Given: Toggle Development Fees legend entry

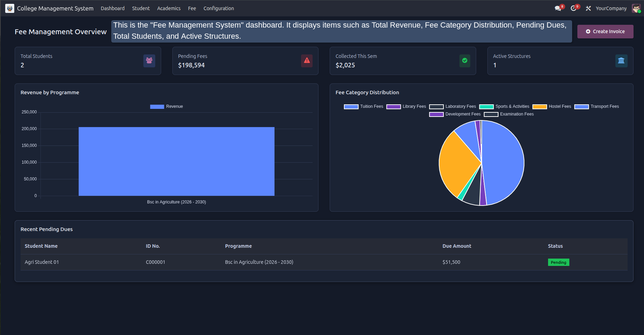Looking at the screenshot, I should [455, 114].
